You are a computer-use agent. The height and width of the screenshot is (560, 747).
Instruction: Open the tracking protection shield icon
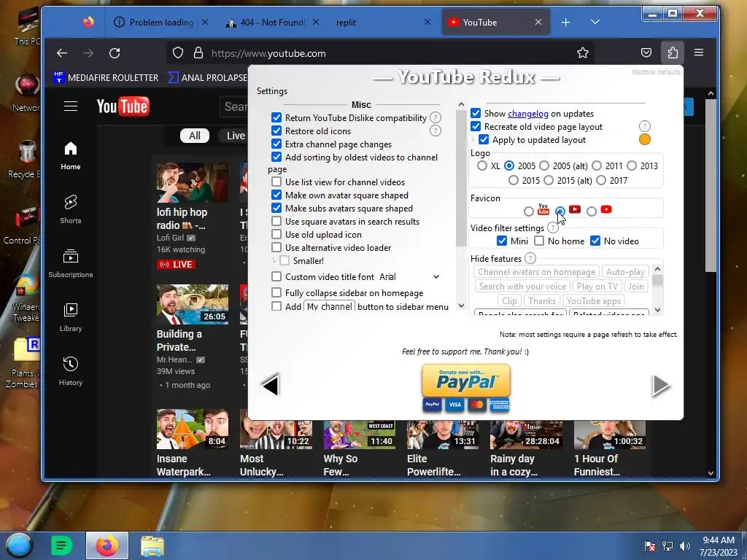click(x=178, y=52)
